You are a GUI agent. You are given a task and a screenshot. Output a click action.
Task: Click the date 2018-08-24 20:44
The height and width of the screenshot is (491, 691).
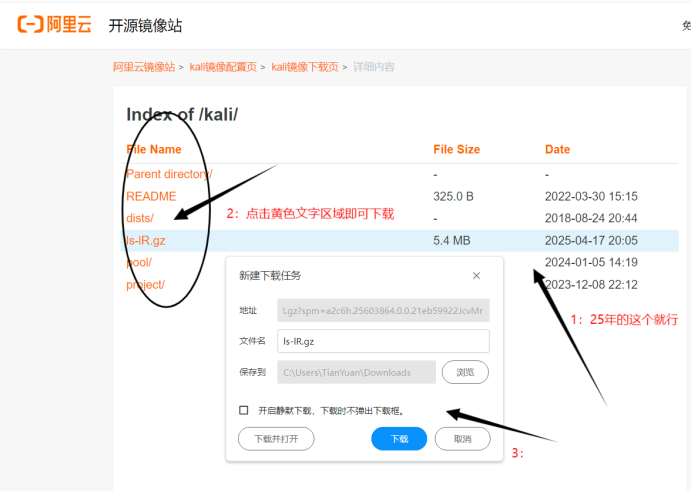pos(591,218)
